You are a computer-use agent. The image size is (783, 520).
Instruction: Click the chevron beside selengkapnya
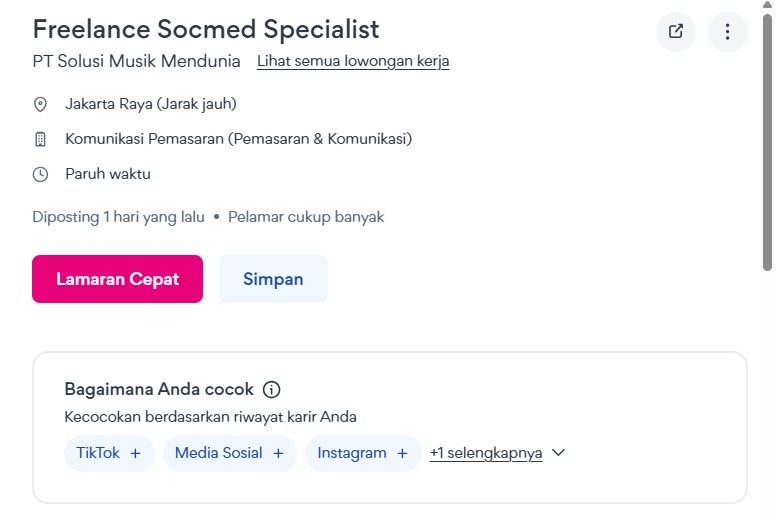tap(559, 453)
